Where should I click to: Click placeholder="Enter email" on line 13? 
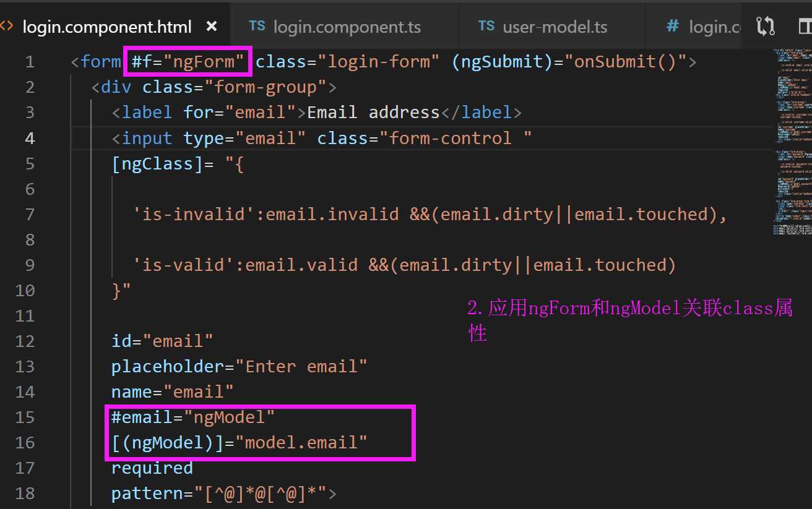(x=240, y=366)
